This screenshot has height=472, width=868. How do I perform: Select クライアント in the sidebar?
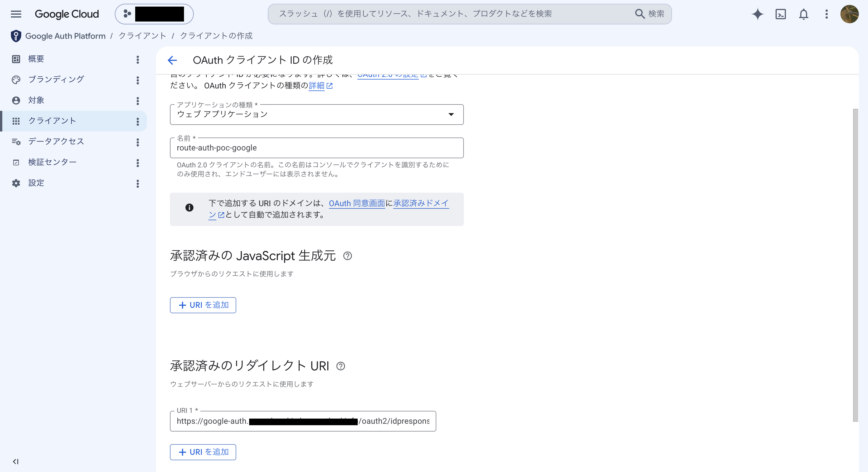pyautogui.click(x=73, y=121)
